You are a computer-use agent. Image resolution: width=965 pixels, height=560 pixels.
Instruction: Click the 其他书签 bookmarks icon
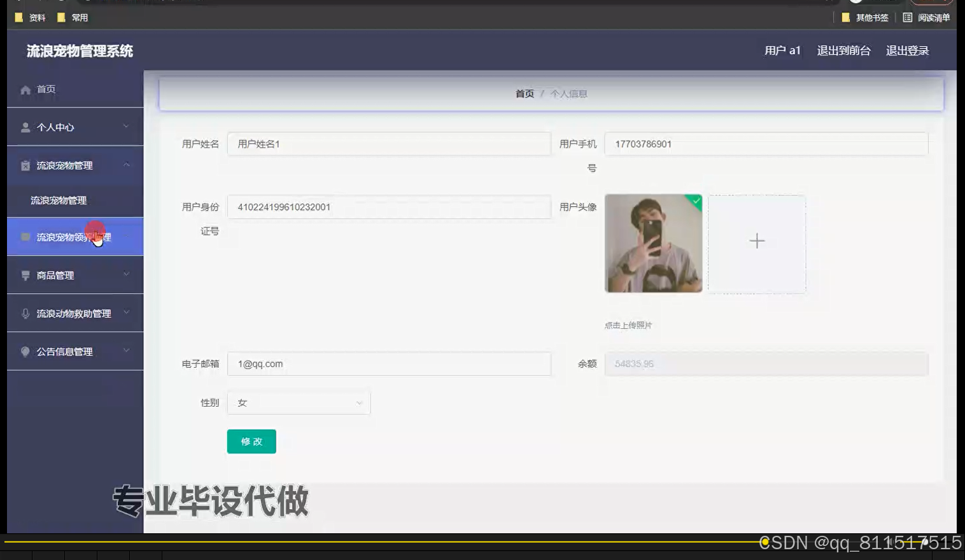(x=846, y=17)
